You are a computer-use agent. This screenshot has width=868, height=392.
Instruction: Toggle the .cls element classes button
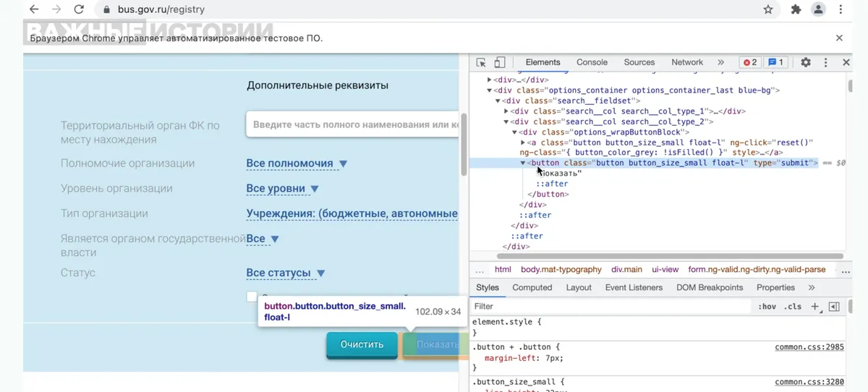point(793,307)
